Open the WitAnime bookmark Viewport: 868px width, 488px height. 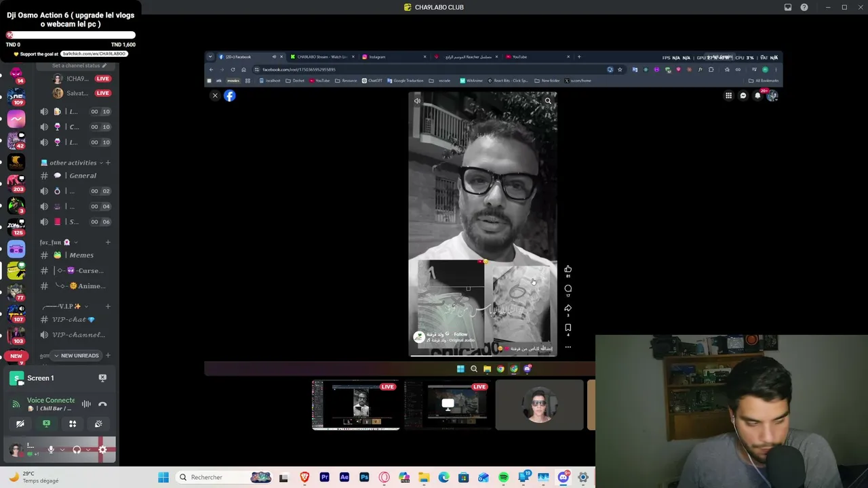coord(471,81)
